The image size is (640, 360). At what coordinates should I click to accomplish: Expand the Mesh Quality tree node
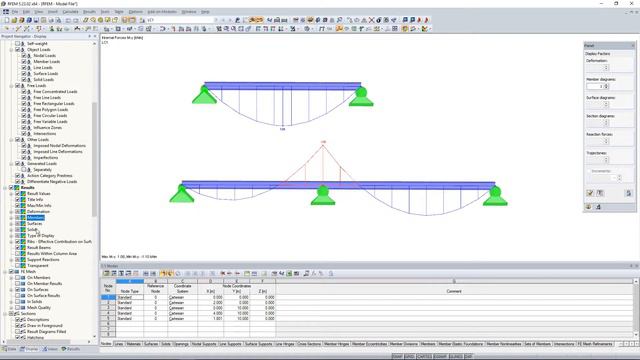point(11,307)
